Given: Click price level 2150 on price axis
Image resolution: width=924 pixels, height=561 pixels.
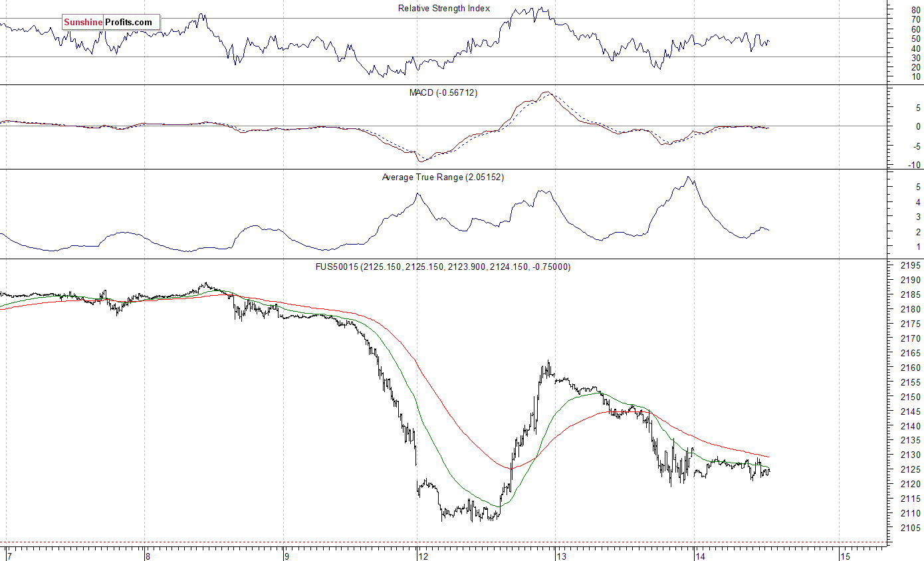Looking at the screenshot, I should click(911, 397).
